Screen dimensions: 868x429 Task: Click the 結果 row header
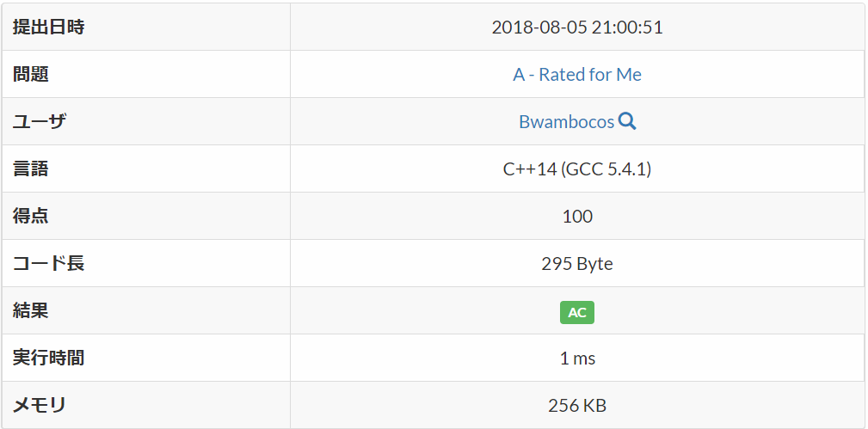point(146,310)
